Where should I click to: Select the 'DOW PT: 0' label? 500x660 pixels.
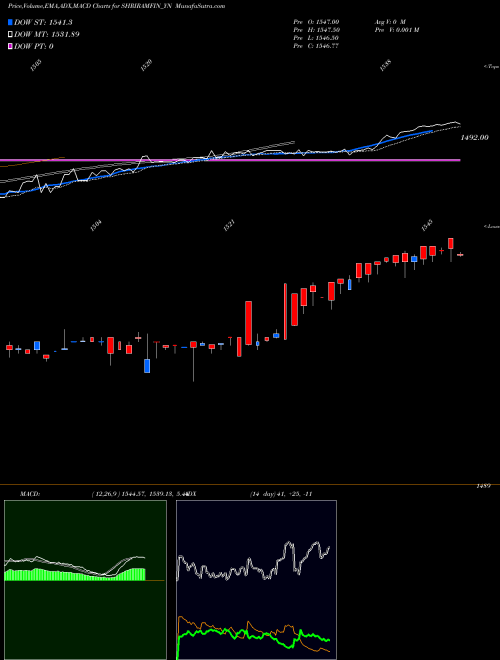coord(34,46)
